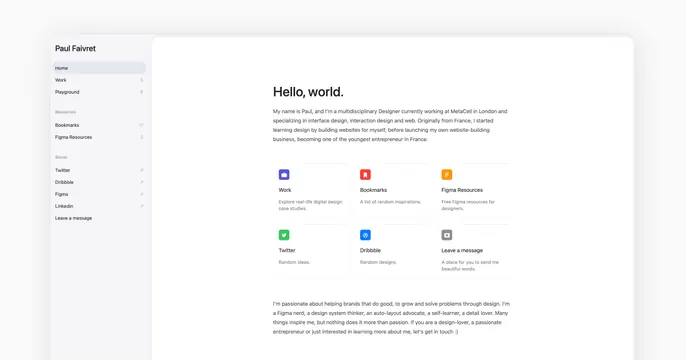Click the green Twitter card icon
The height and width of the screenshot is (360, 686).
click(284, 235)
